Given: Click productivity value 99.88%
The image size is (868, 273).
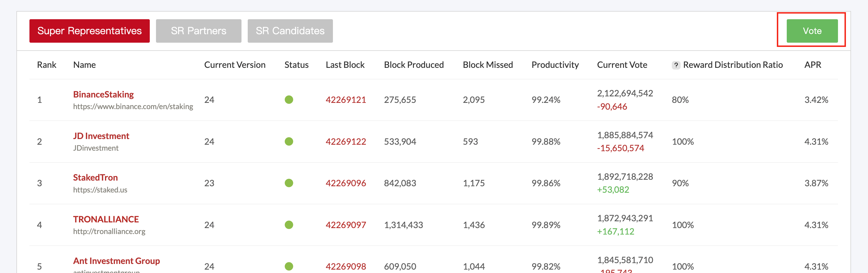Looking at the screenshot, I should pyautogui.click(x=546, y=142).
